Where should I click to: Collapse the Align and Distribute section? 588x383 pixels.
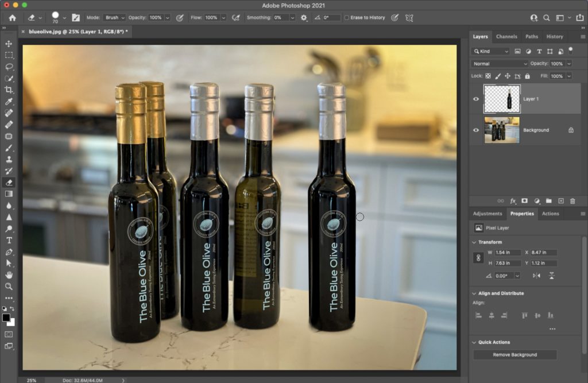click(474, 293)
